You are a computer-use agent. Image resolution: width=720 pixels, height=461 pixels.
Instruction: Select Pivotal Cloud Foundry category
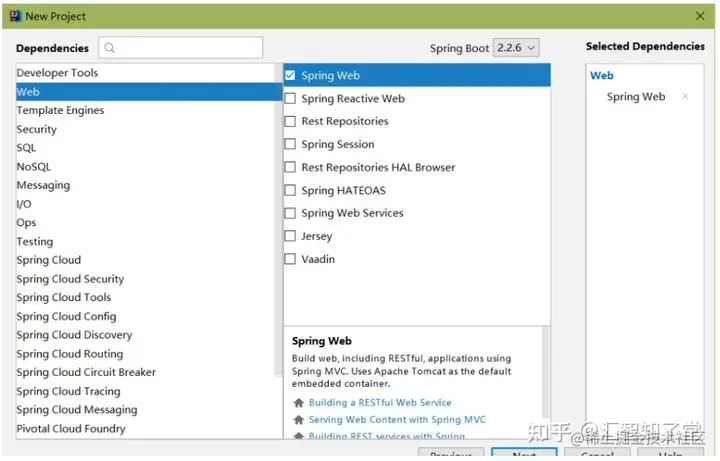coord(145,428)
